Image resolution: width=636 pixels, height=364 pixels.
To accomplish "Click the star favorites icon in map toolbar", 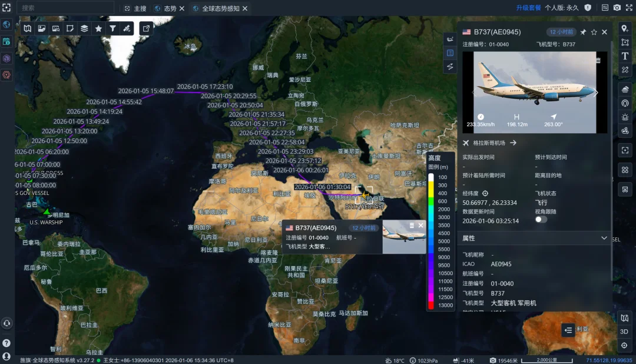I will coord(98,28).
